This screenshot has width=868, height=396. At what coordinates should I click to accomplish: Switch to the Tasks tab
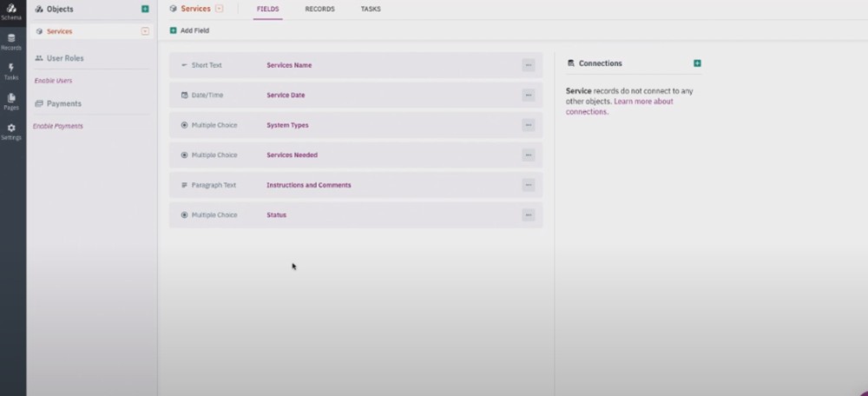[x=371, y=9]
